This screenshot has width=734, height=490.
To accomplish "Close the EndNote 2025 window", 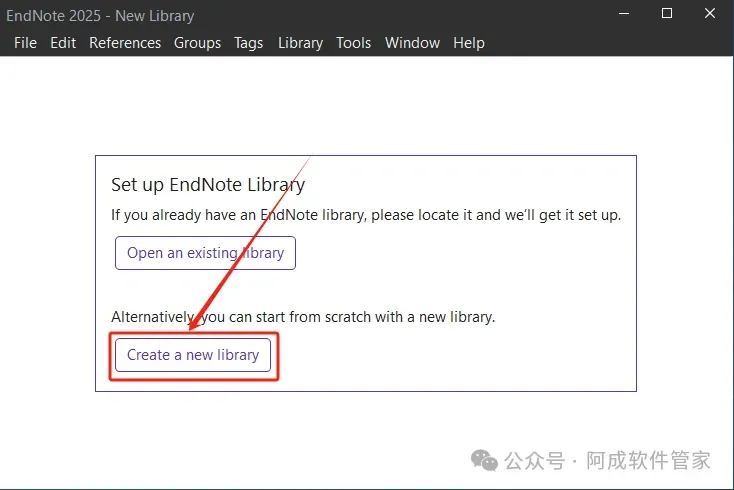I will click(x=710, y=14).
